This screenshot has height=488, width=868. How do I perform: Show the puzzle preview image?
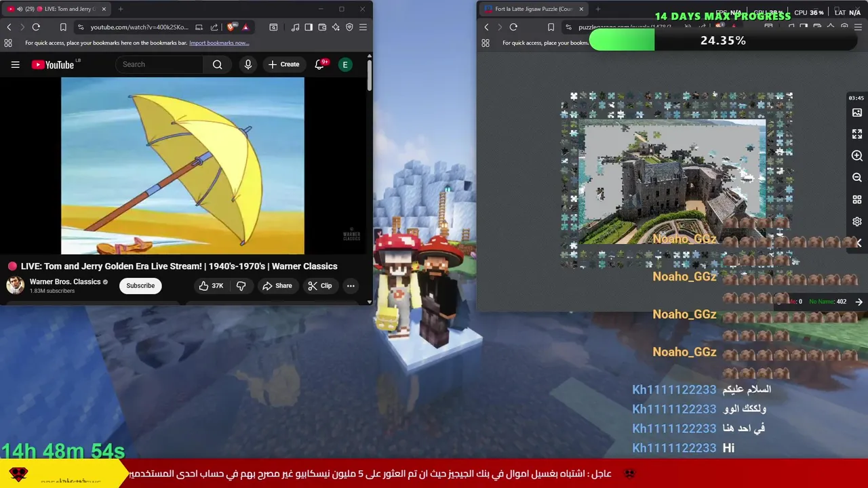pos(857,113)
